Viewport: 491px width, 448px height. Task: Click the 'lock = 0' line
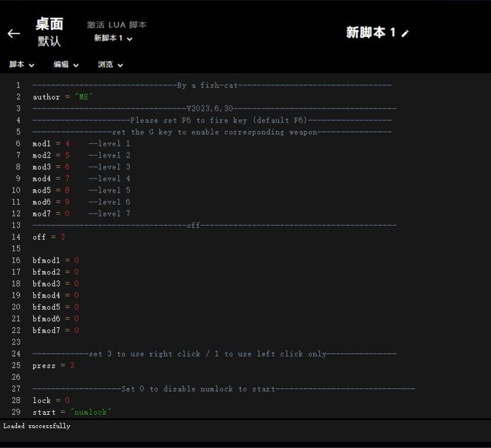[x=51, y=400]
